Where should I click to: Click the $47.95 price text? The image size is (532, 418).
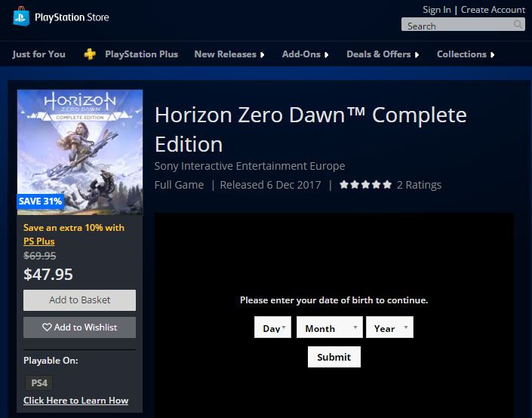48,275
